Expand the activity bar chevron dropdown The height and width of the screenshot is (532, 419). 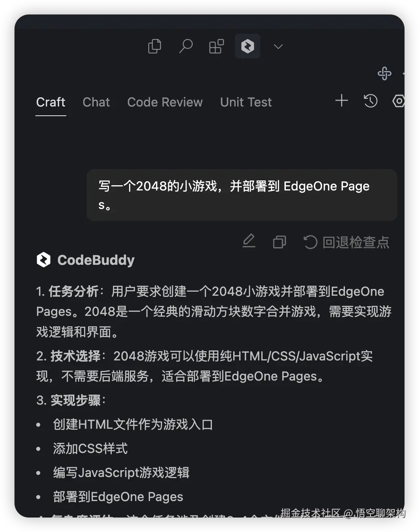coord(278,47)
